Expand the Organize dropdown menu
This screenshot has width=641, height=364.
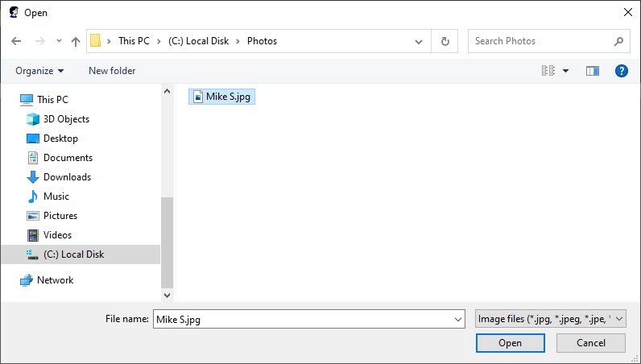pyautogui.click(x=39, y=71)
